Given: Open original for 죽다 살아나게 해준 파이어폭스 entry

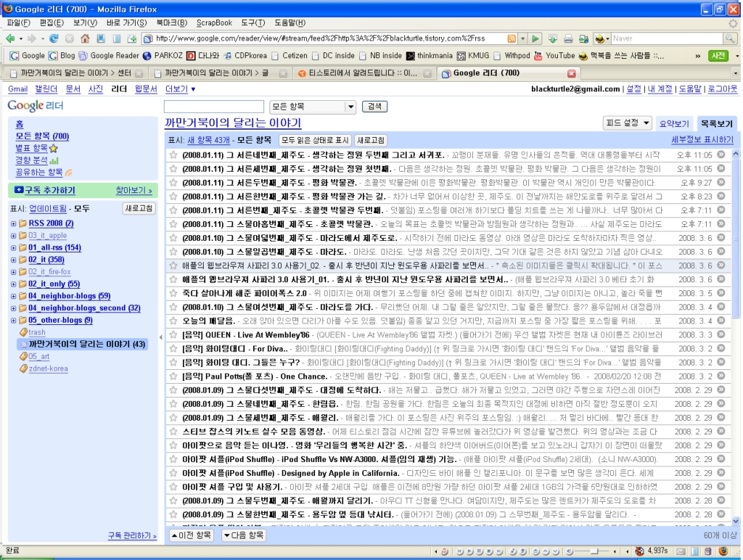Looking at the screenshot, I should pos(721,293).
